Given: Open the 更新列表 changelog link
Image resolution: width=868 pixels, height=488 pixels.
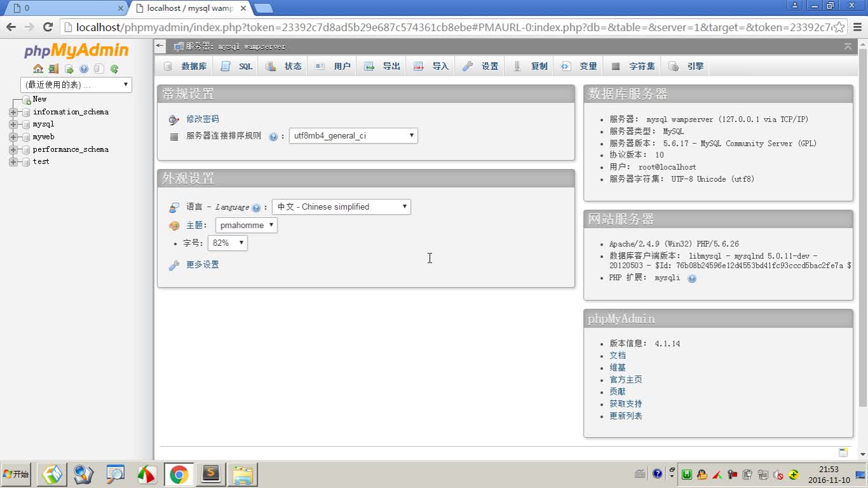Looking at the screenshot, I should tap(626, 416).
